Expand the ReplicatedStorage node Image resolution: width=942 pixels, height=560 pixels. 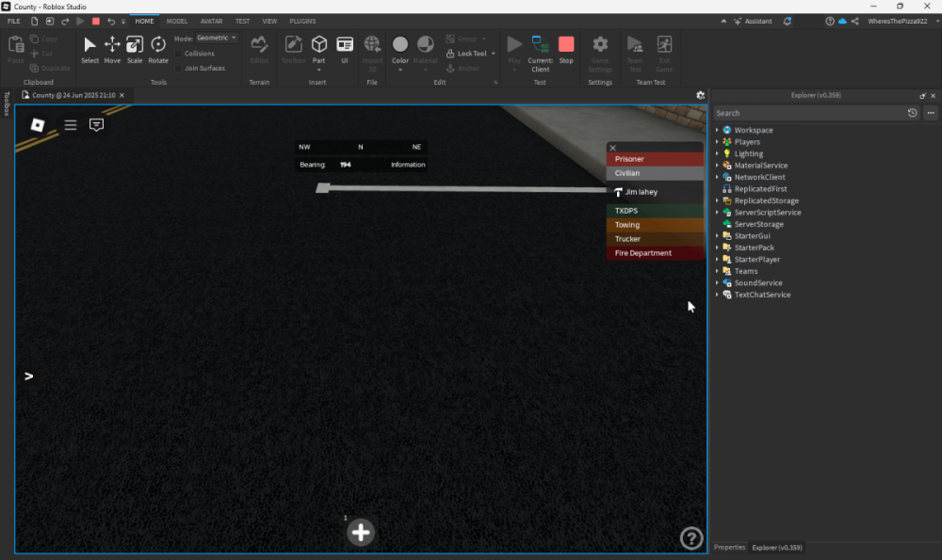click(x=717, y=200)
